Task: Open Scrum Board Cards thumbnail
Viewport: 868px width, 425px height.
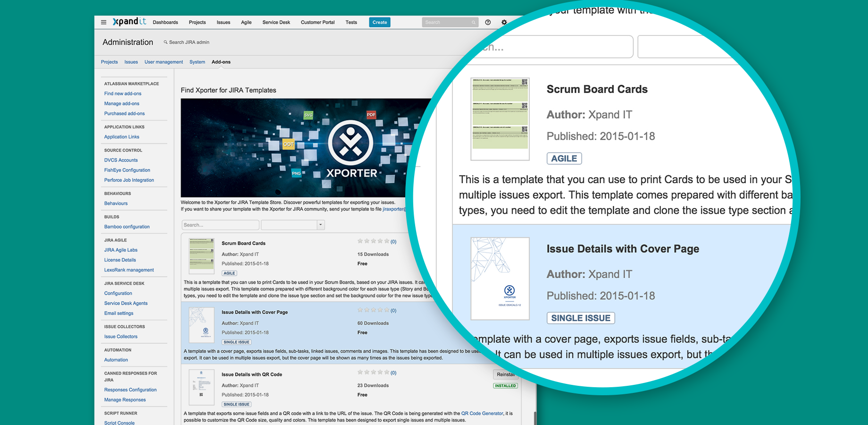Action: pyautogui.click(x=201, y=256)
